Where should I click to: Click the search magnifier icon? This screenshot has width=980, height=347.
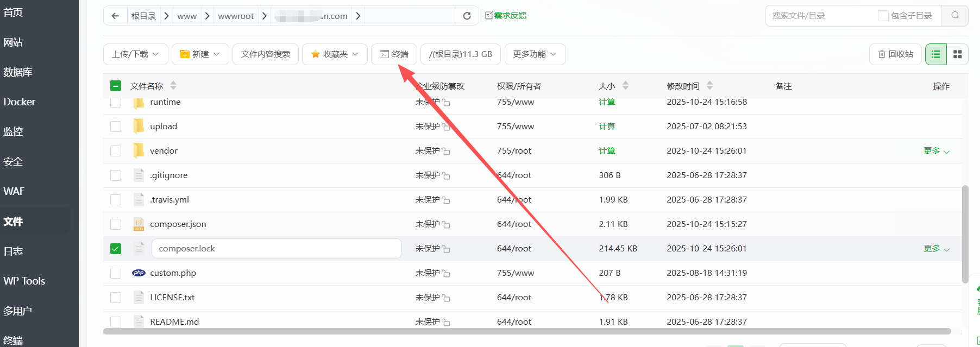pyautogui.click(x=955, y=16)
